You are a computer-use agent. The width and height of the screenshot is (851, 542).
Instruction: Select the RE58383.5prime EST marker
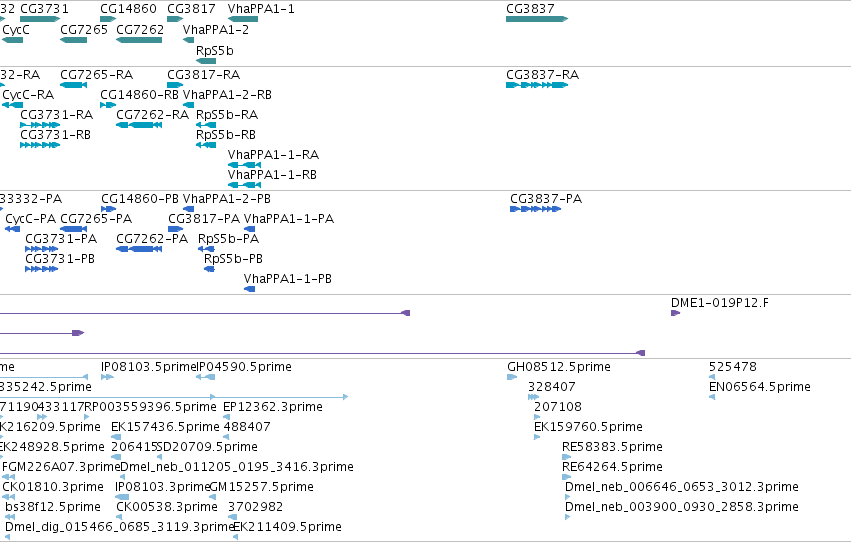pos(566,458)
